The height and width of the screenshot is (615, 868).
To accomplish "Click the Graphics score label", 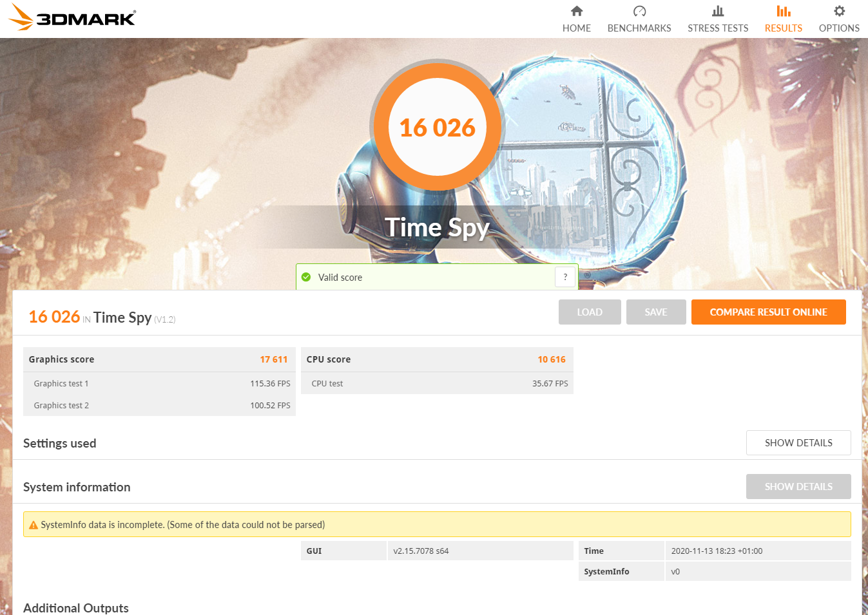I will click(x=61, y=359).
